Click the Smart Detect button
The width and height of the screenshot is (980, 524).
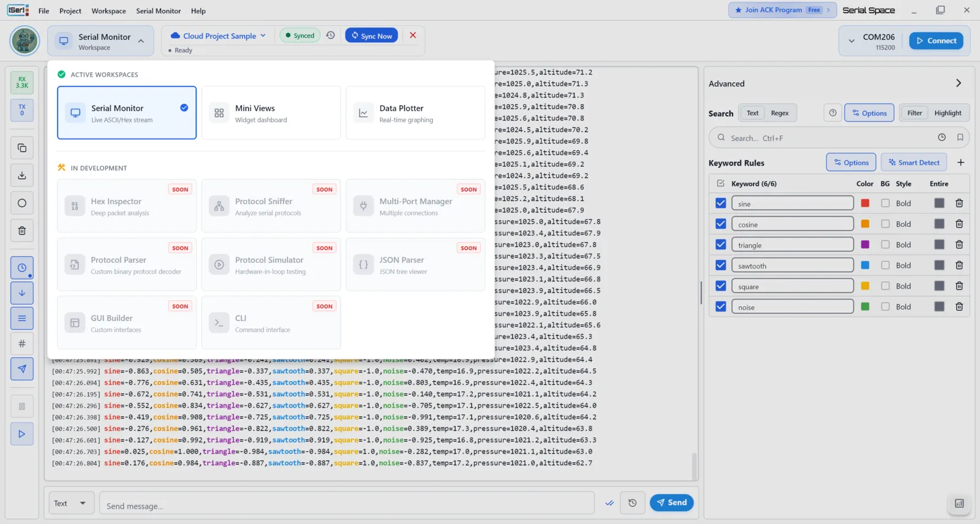coord(914,162)
